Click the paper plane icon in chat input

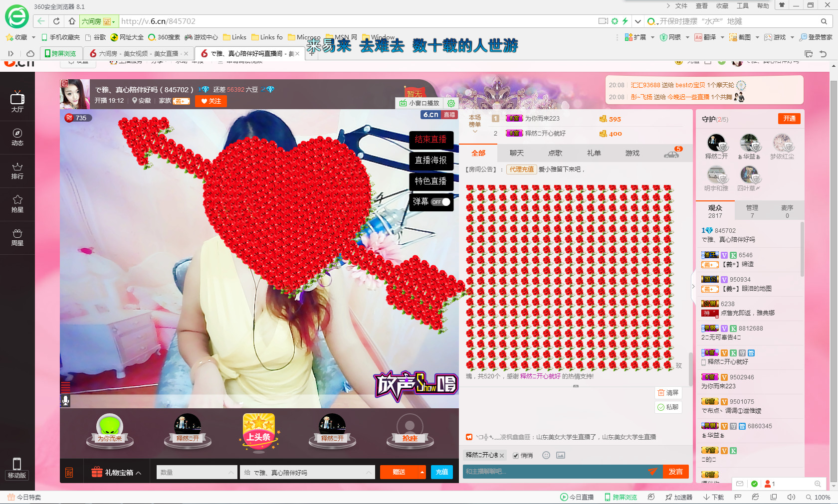653,471
